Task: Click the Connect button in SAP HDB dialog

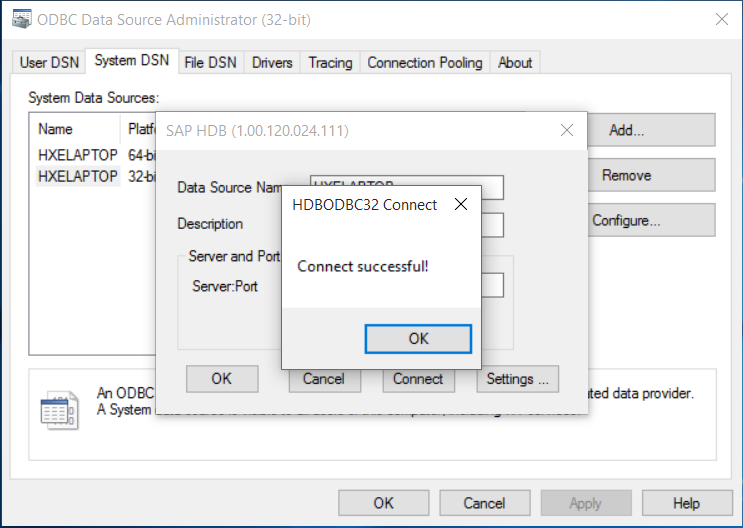Action: pos(418,380)
